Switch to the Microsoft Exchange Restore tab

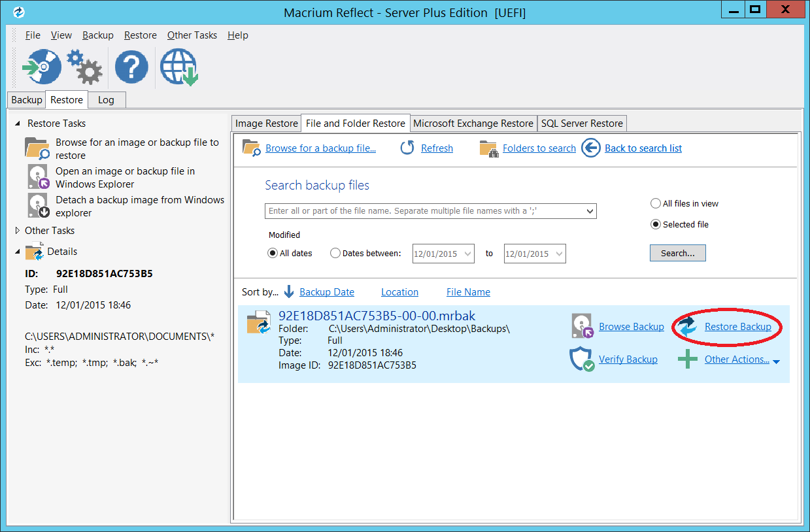point(473,123)
